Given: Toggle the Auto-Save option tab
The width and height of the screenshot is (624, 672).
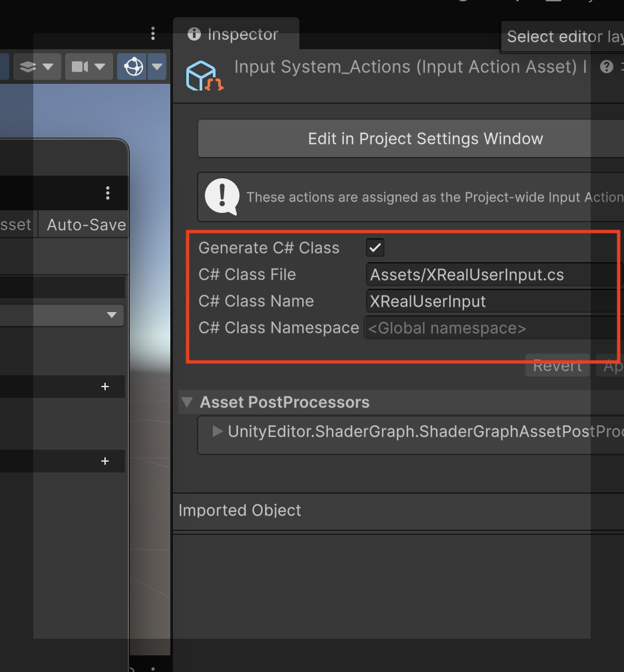Looking at the screenshot, I should tap(84, 224).
